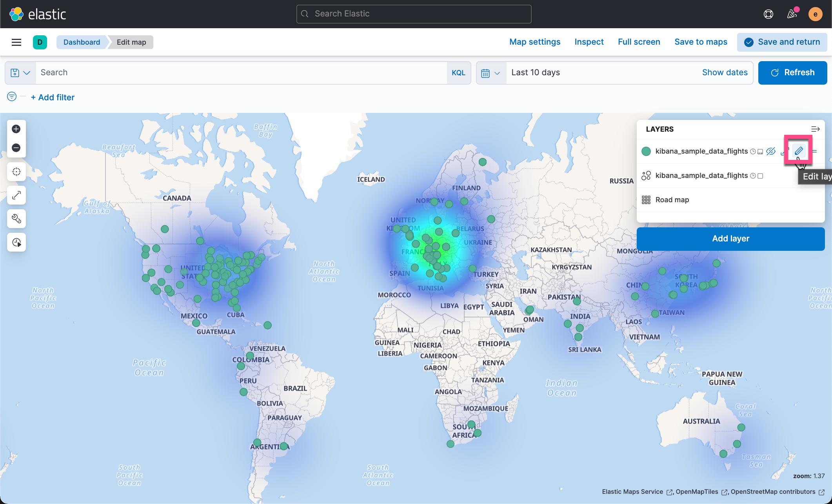
Task: Open the timeslider clock icon
Action: click(x=16, y=242)
